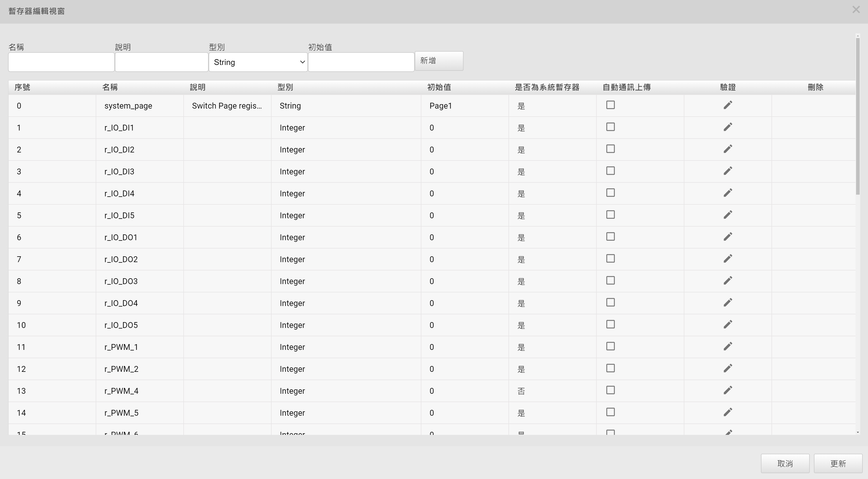
Task: Click the 新增 add button
Action: click(439, 61)
